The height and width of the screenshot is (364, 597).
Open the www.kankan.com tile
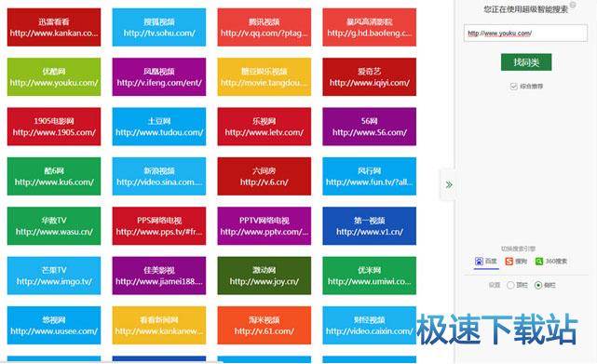point(54,27)
